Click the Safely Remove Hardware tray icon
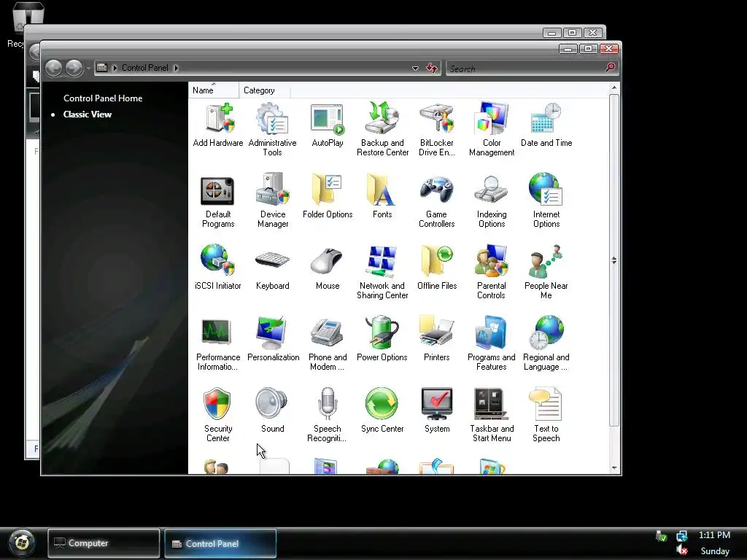 coord(661,536)
